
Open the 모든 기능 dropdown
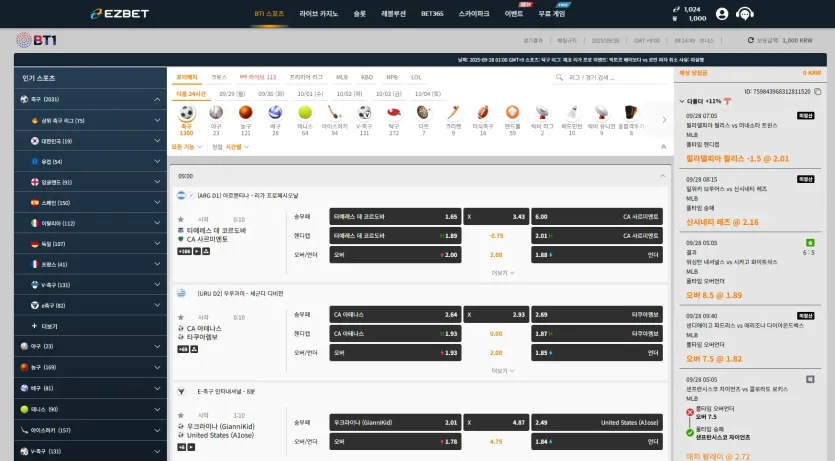[186, 147]
